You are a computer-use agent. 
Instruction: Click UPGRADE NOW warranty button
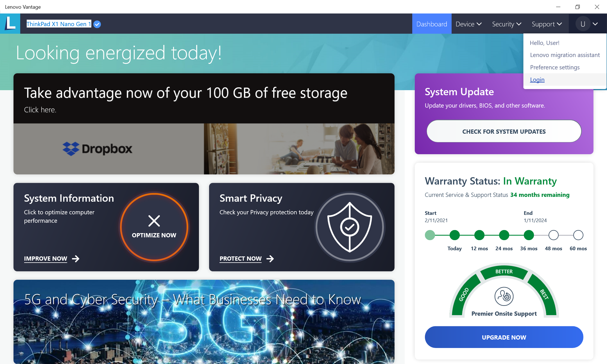pos(504,337)
